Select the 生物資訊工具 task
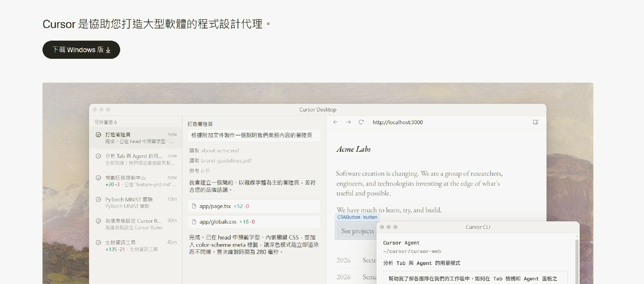Viewport: 644px width, 284px height. pyautogui.click(x=136, y=246)
